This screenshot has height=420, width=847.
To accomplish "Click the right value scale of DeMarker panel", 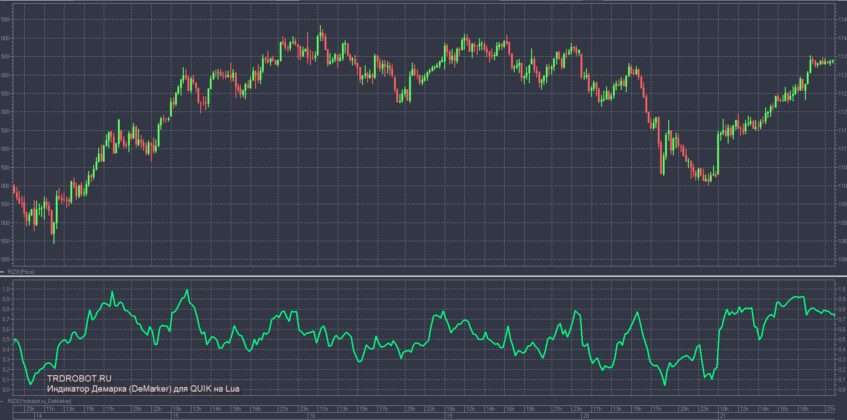I will pos(839,340).
